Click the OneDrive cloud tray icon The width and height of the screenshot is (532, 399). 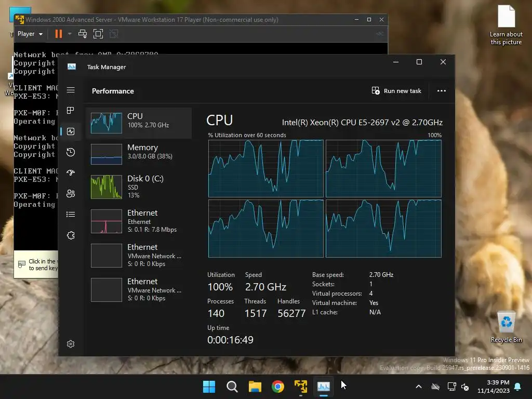point(435,387)
